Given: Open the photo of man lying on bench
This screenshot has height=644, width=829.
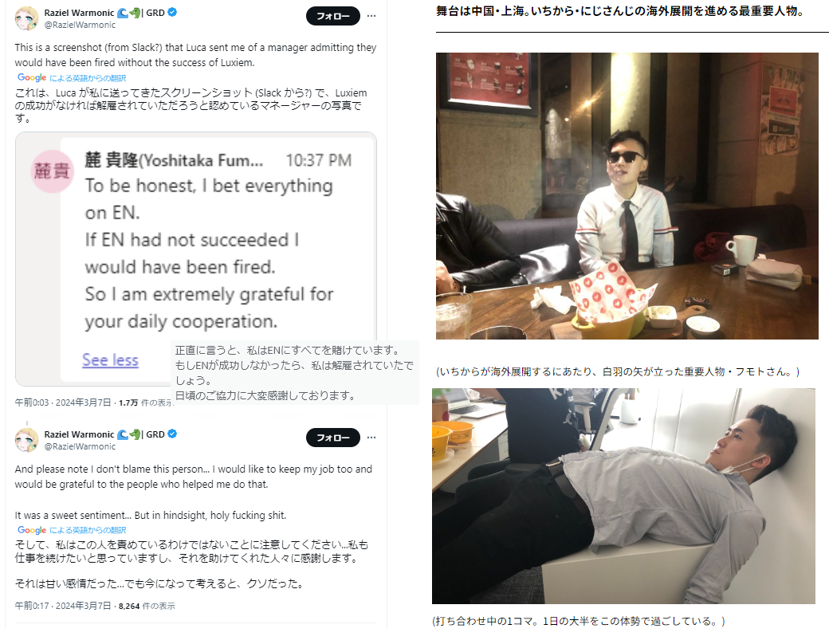Looking at the screenshot, I should coord(624,496).
